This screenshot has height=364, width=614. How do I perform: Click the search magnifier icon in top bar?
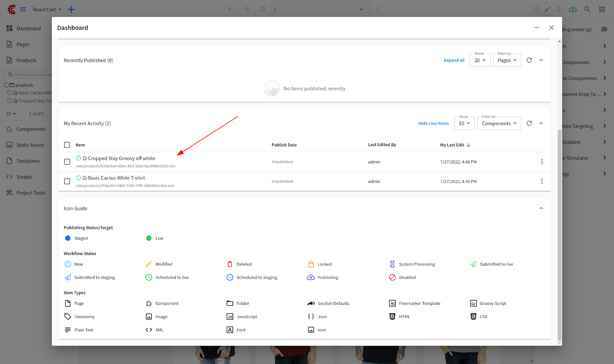[587, 9]
